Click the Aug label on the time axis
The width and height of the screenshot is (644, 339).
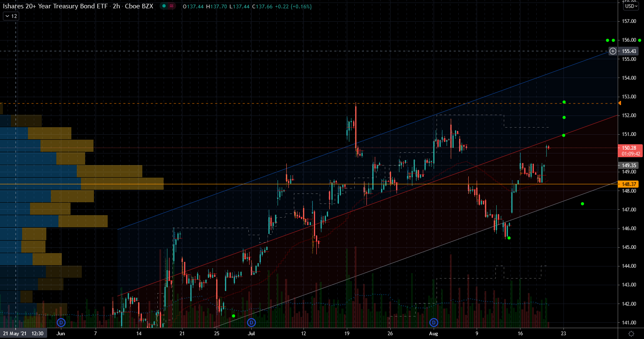(x=434, y=333)
